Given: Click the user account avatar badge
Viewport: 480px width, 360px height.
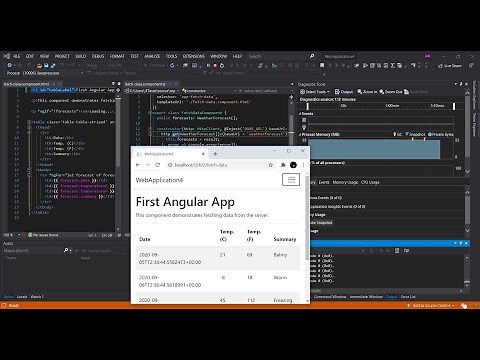Looking at the screenshot, I should point(428,56).
